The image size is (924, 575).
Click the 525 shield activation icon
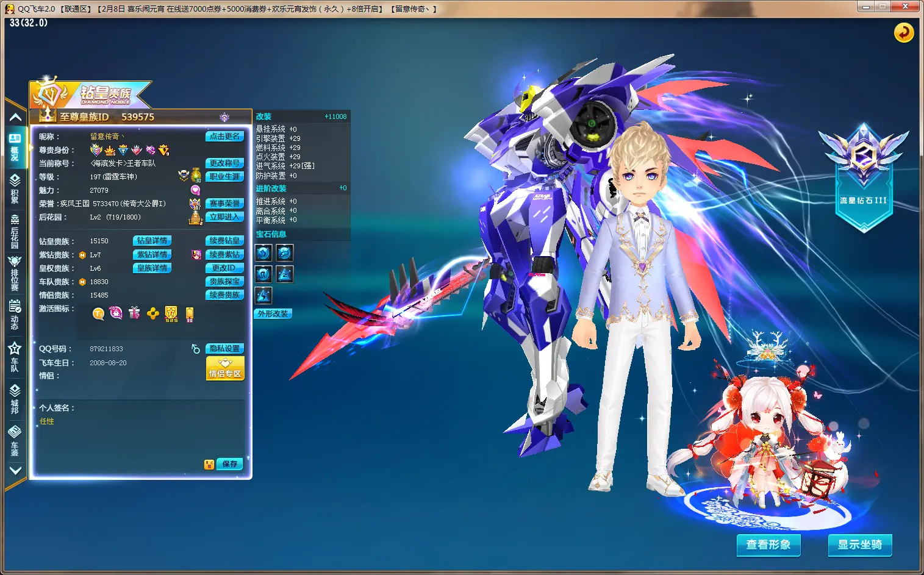pyautogui.click(x=171, y=314)
